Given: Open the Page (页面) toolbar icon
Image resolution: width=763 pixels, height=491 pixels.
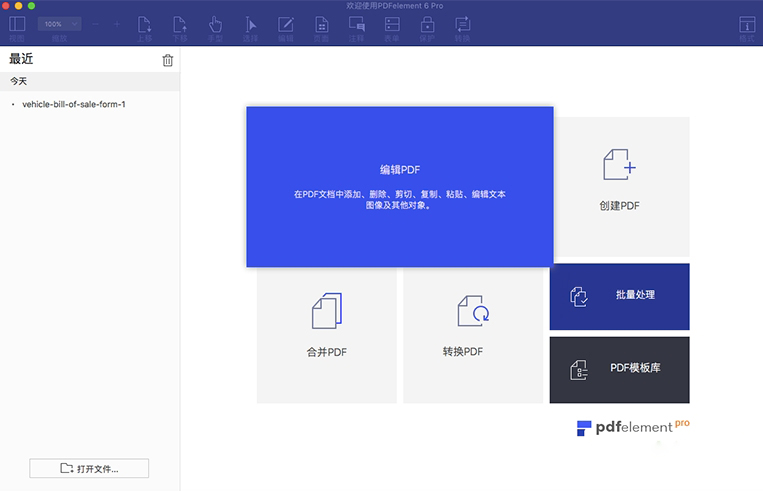Looking at the screenshot, I should point(321,24).
